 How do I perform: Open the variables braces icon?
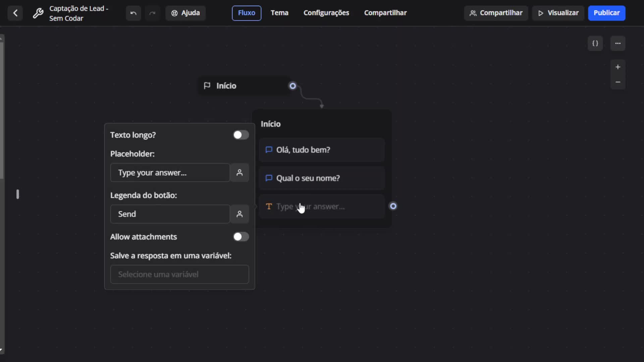[595, 43]
